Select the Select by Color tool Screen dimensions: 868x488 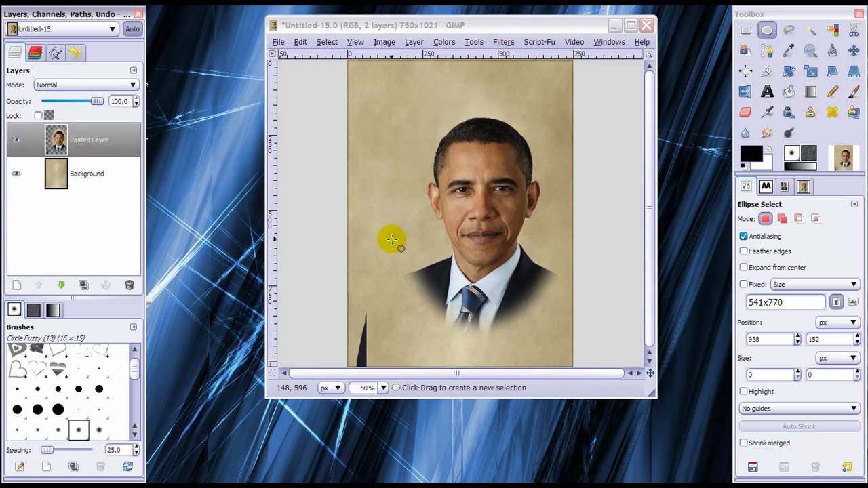tap(833, 30)
